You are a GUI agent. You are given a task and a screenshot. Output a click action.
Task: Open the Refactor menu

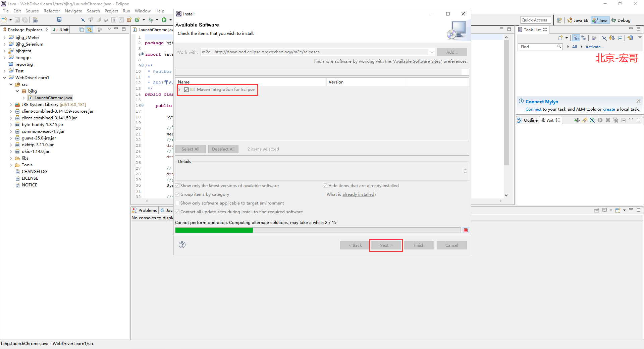(52, 11)
